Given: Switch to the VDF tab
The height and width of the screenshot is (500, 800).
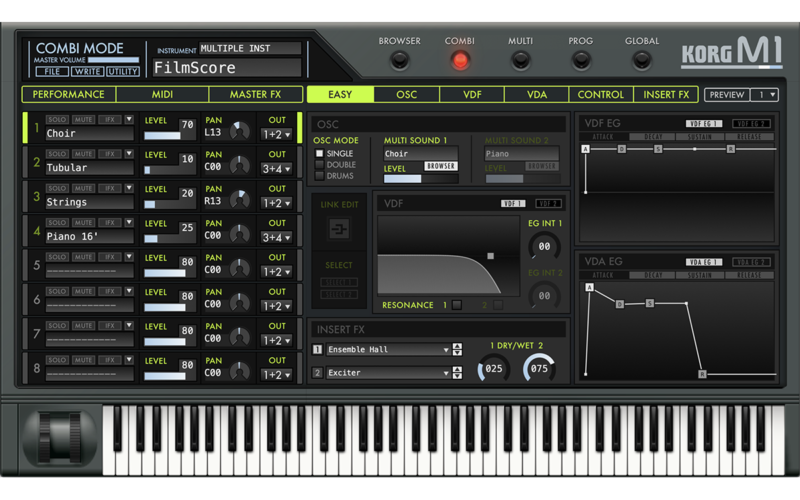Looking at the screenshot, I should (472, 94).
